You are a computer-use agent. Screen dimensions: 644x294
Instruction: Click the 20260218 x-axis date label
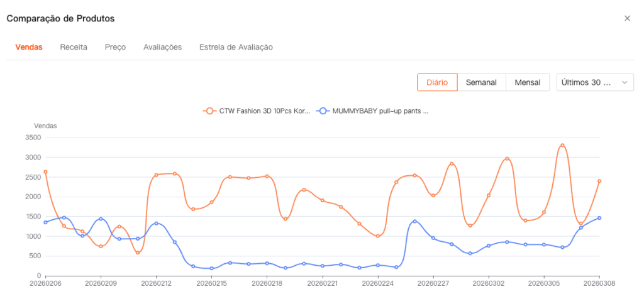[267, 284]
